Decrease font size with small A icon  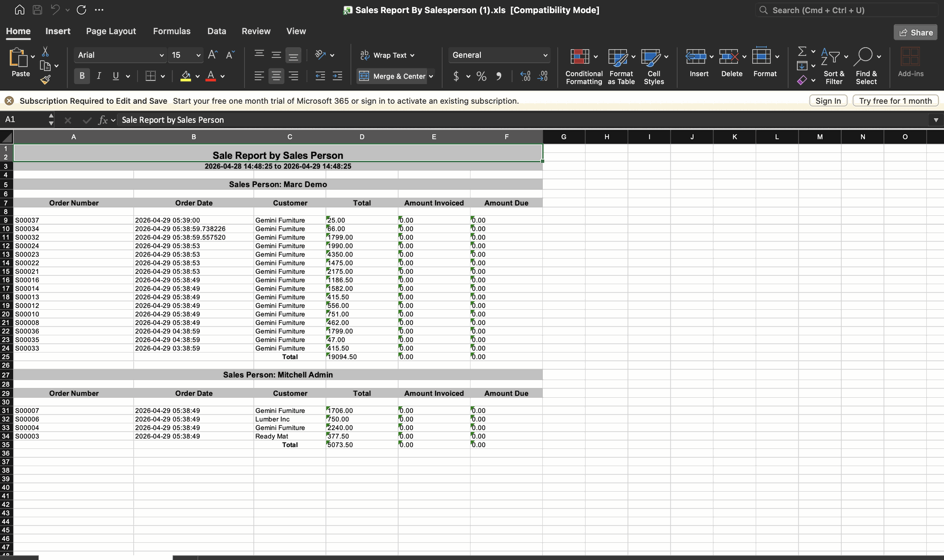point(230,55)
